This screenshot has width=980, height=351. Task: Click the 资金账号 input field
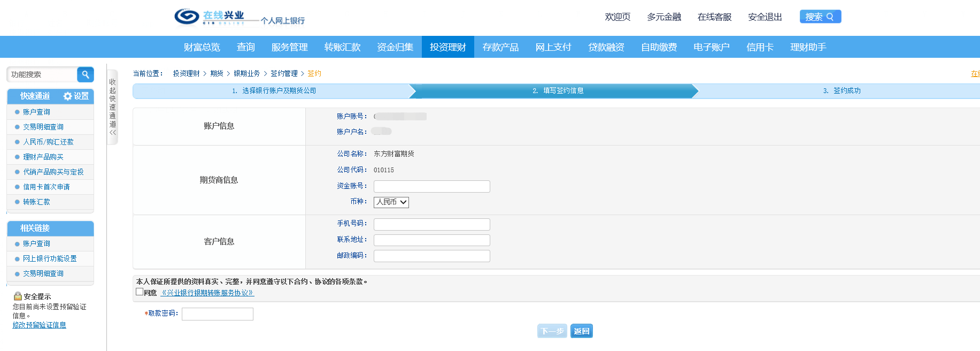point(431,186)
